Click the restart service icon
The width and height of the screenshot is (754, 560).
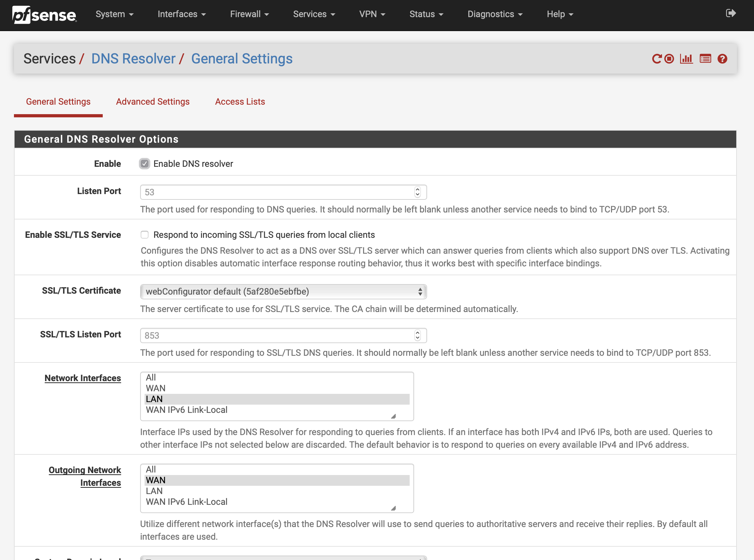[656, 59]
